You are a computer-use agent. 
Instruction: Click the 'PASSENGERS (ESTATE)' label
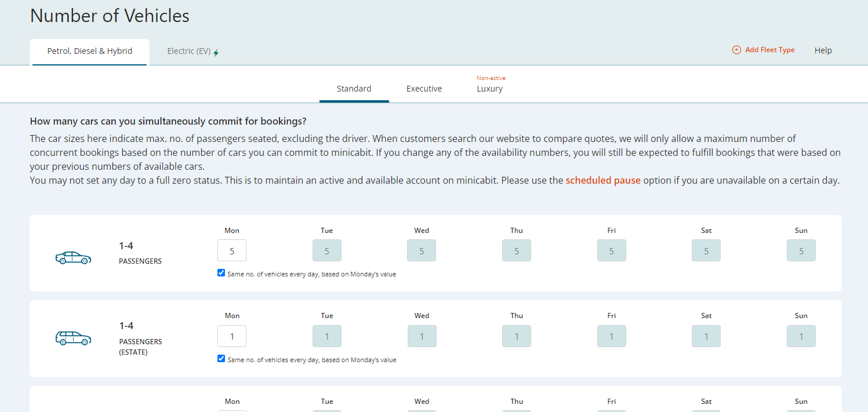[x=140, y=347]
